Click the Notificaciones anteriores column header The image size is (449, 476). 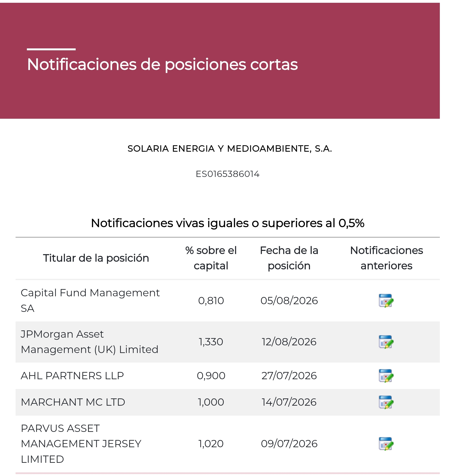coord(387,258)
